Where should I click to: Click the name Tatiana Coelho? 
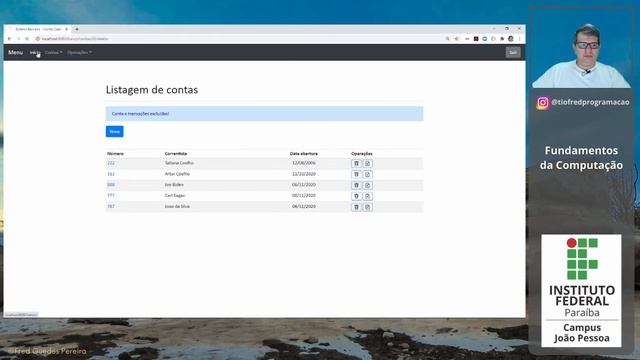point(179,163)
